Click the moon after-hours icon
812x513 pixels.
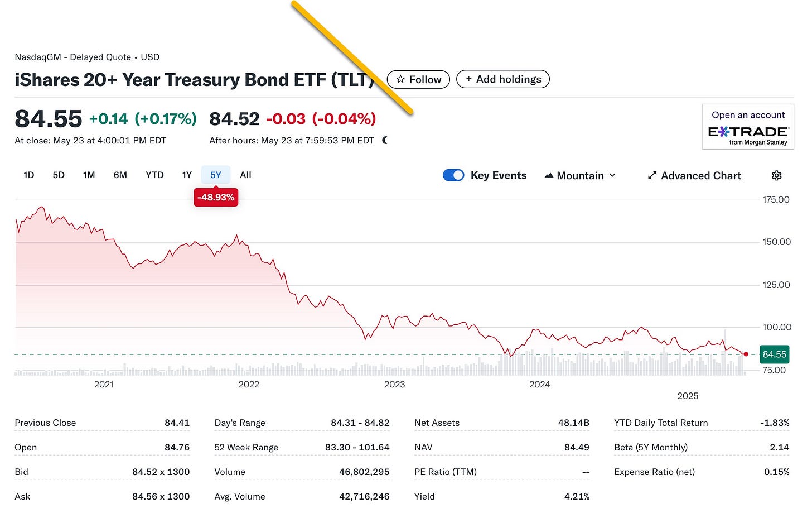[x=385, y=140]
